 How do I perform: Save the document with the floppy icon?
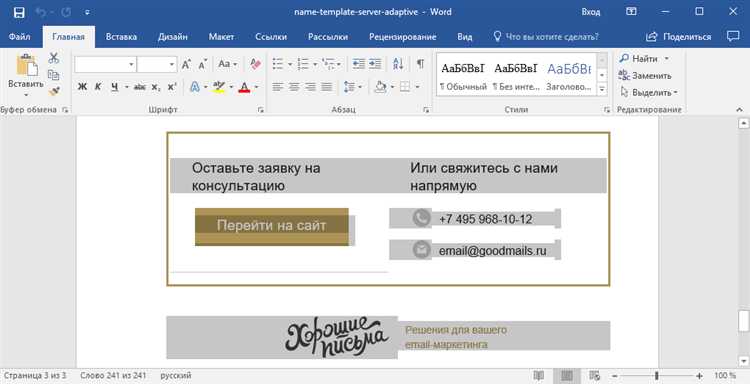[19, 12]
